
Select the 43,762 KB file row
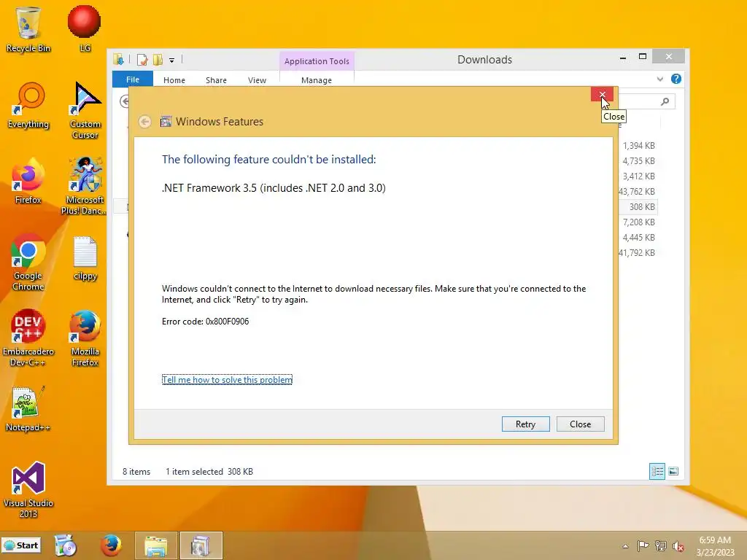(638, 192)
